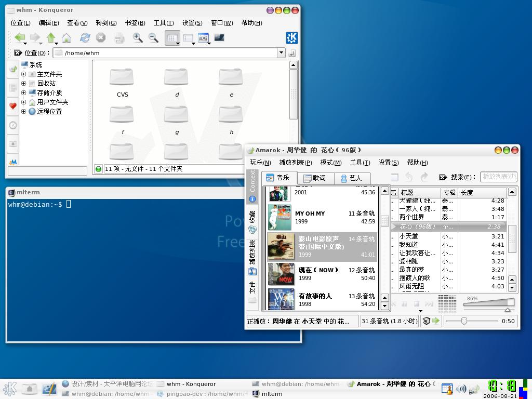This screenshot has width=532, height=399.
Task: Click the undo arrow in Amarok toolbar
Action: [x=409, y=177]
